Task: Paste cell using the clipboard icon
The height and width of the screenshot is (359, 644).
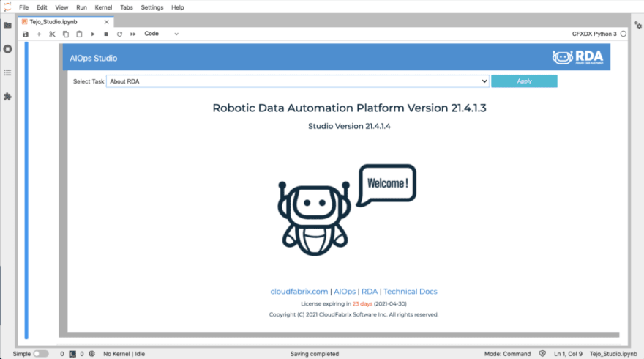Action: coord(79,34)
